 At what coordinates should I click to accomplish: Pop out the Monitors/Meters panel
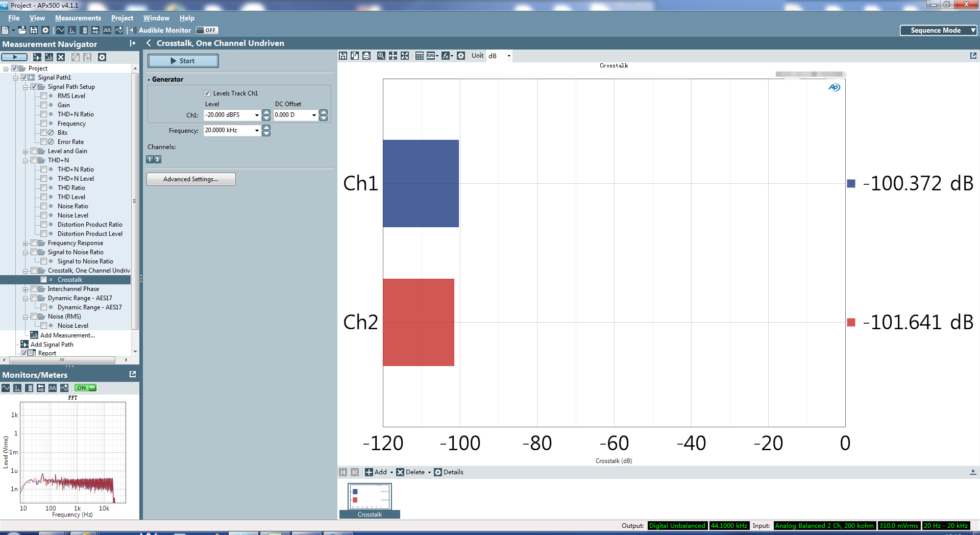point(133,374)
